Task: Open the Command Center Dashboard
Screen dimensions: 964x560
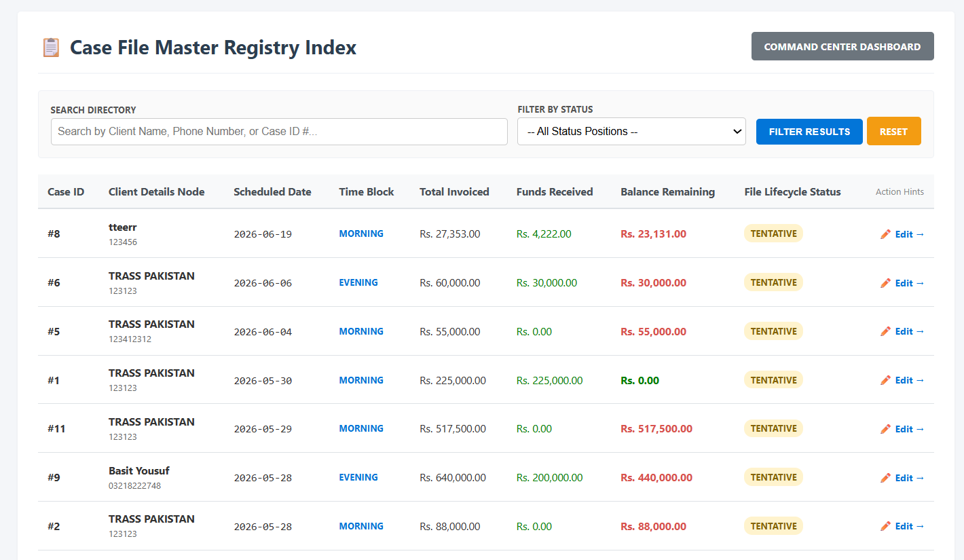Action: pyautogui.click(x=842, y=46)
